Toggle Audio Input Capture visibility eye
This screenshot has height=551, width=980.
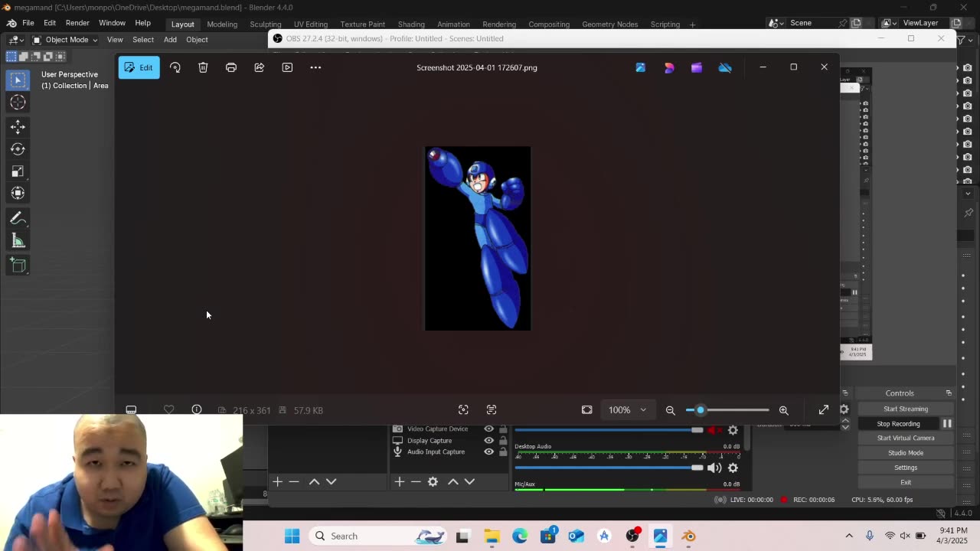pyautogui.click(x=488, y=452)
